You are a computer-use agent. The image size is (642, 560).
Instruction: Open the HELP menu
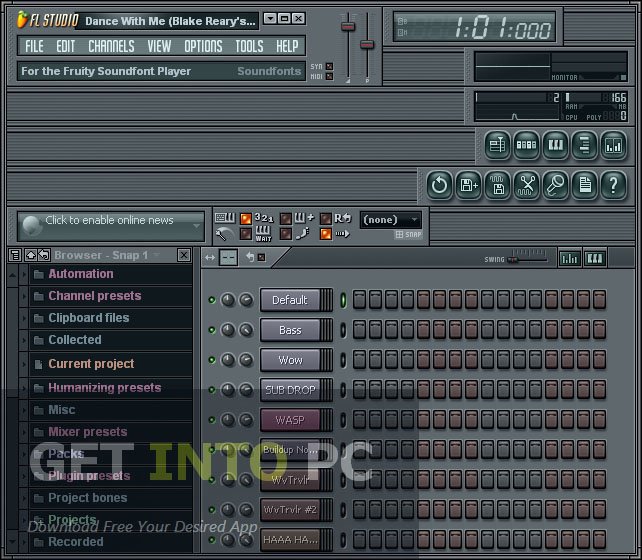pyautogui.click(x=287, y=46)
